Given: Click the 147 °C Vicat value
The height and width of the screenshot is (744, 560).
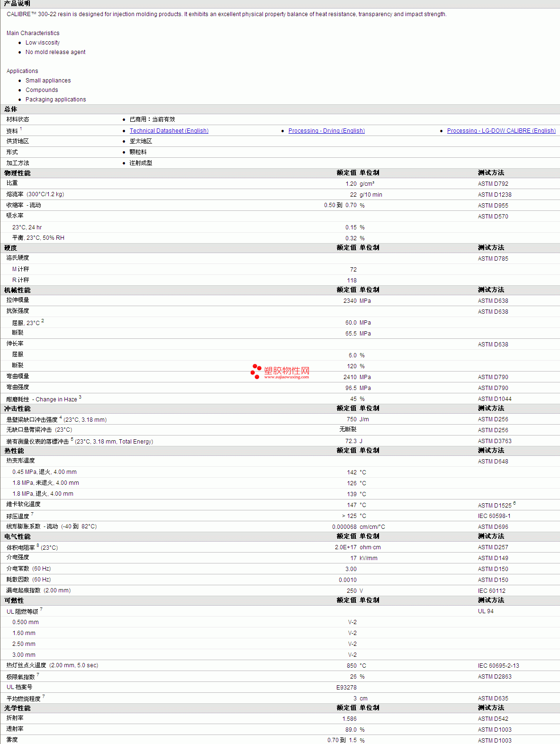Looking at the screenshot, I should (x=356, y=505).
